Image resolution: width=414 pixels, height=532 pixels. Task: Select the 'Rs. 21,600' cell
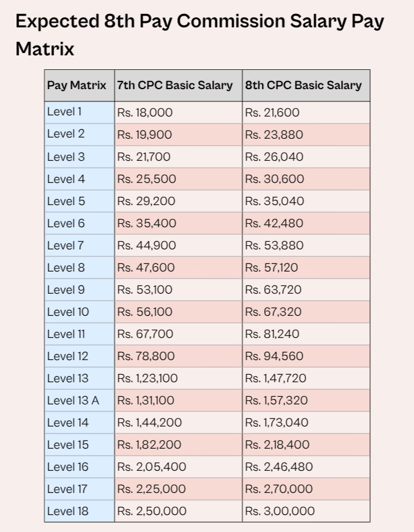(x=272, y=112)
